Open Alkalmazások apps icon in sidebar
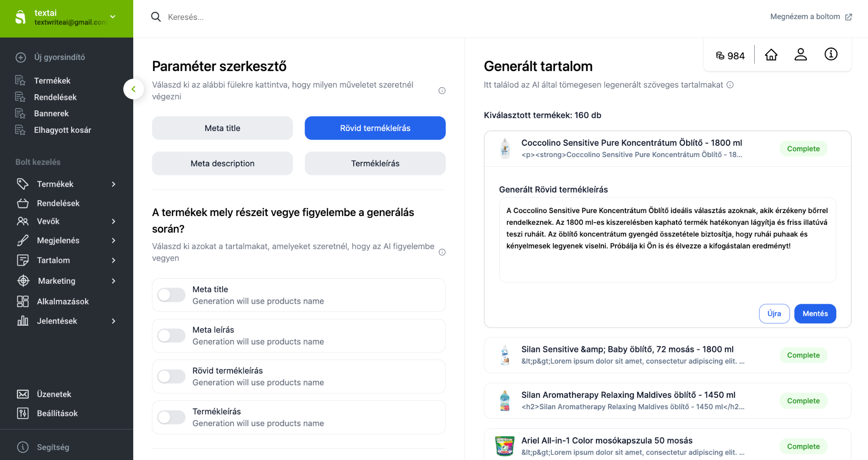Viewport: 868px width, 460px height. tap(23, 301)
